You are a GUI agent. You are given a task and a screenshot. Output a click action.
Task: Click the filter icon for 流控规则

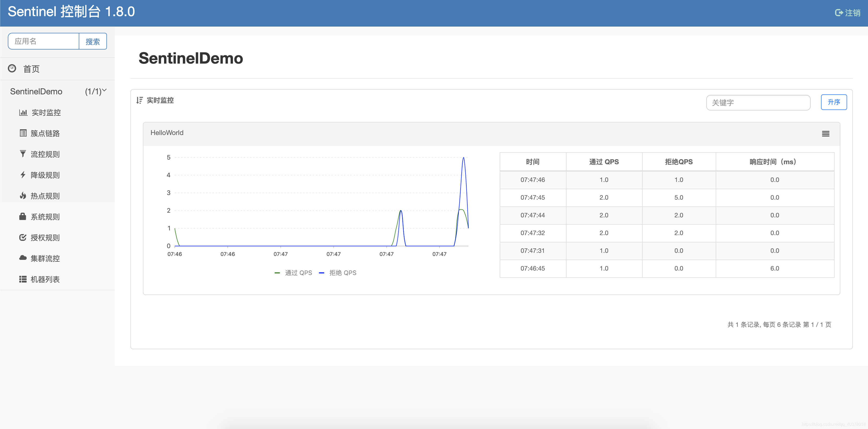coord(23,154)
